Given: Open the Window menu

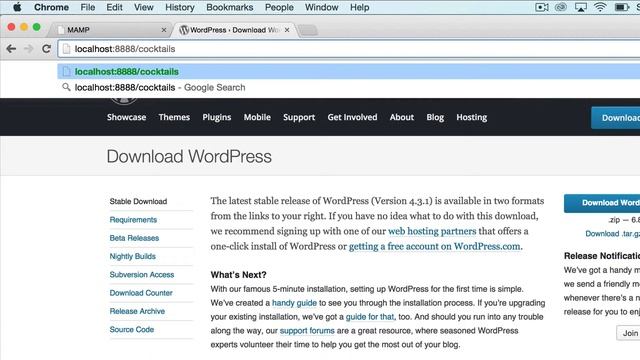Looking at the screenshot, I should [x=322, y=7].
